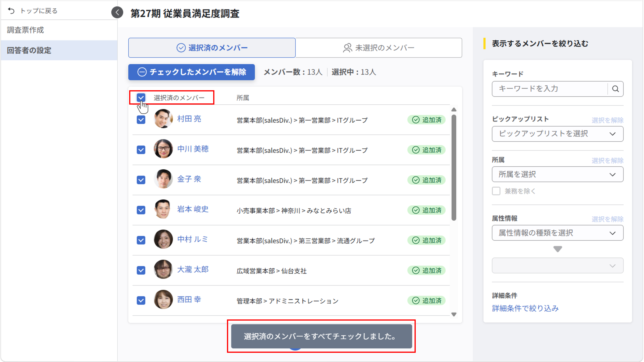This screenshot has height=362, width=644.
Task: Open 村田 亮's avatar photo
Action: point(163,119)
